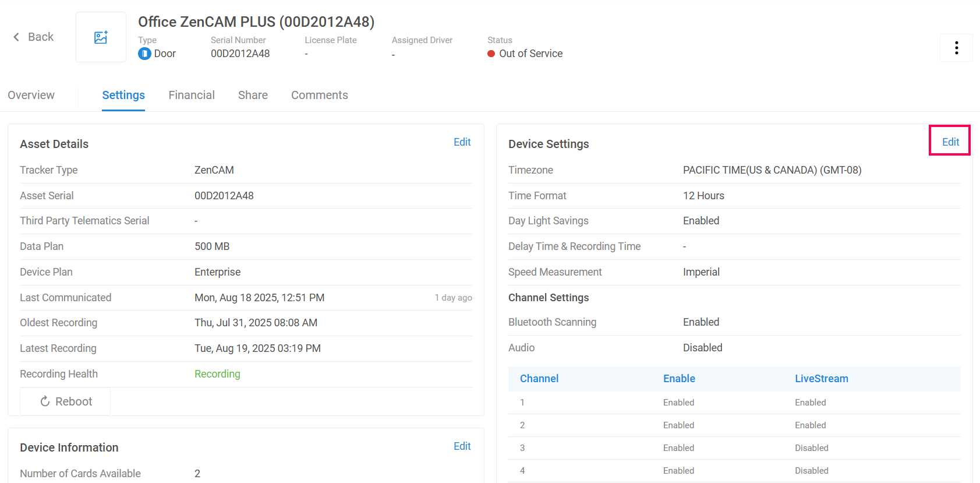This screenshot has height=483, width=980.
Task: Click the Oldest Recording label
Action: tap(59, 323)
